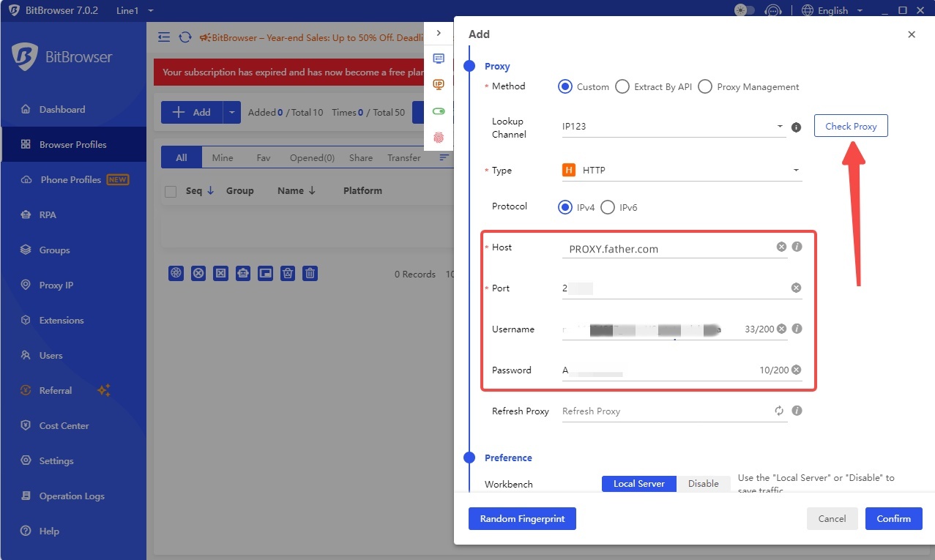
Task: Click the Operation Logs icon
Action: pos(26,496)
